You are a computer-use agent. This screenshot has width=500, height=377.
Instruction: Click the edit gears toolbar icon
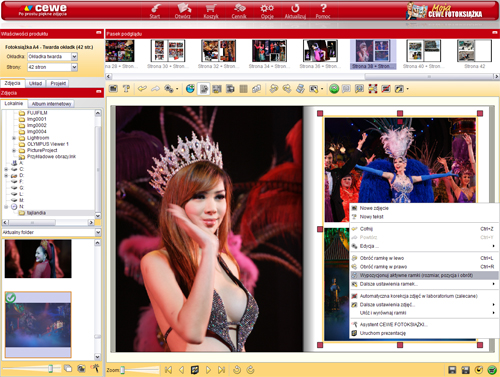point(169,89)
